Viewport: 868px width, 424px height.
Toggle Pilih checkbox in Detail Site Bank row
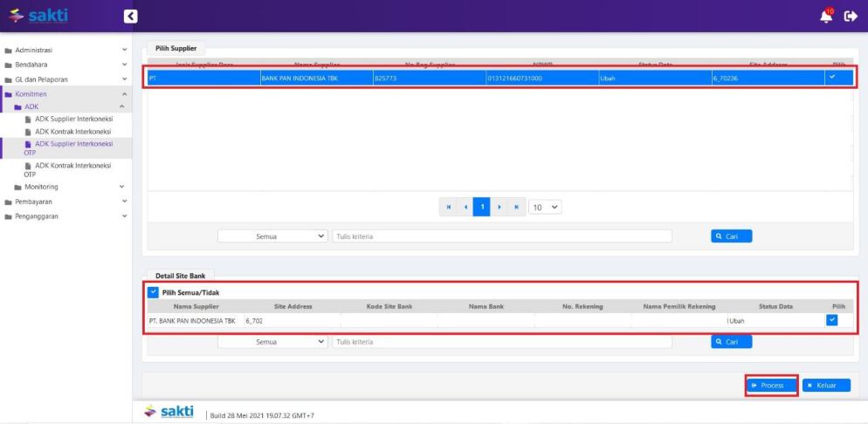click(832, 320)
